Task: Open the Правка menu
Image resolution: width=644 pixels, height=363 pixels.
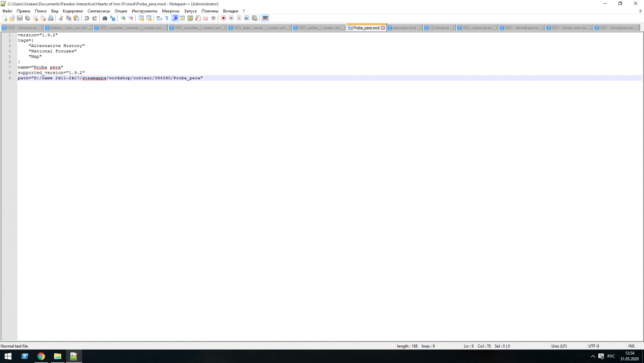Action: pyautogui.click(x=23, y=11)
